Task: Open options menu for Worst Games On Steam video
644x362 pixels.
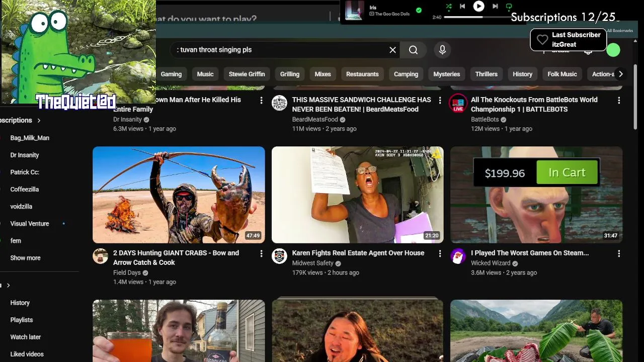Action: click(x=619, y=254)
